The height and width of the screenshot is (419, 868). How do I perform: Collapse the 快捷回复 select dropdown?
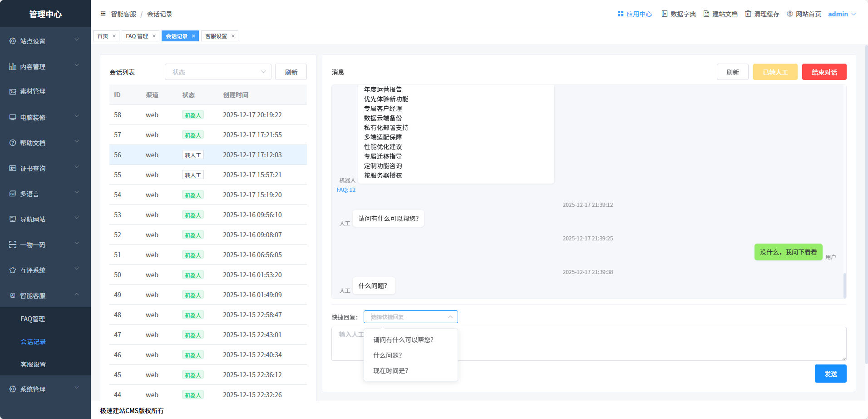tap(450, 317)
